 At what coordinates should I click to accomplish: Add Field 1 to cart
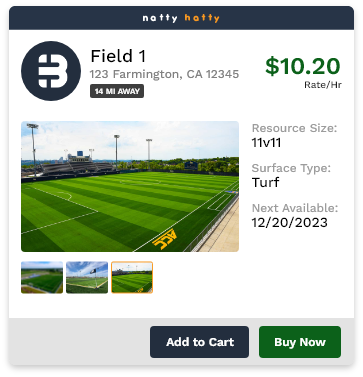click(x=199, y=342)
